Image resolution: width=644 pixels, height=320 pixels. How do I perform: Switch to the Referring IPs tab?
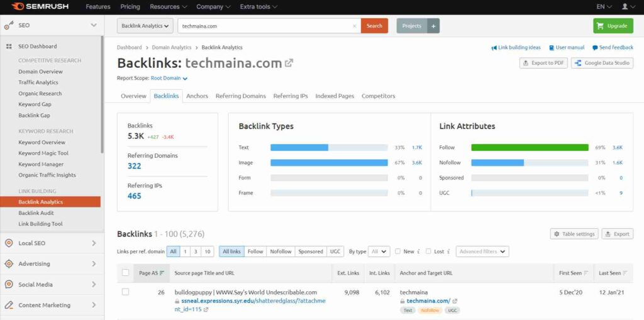click(291, 96)
